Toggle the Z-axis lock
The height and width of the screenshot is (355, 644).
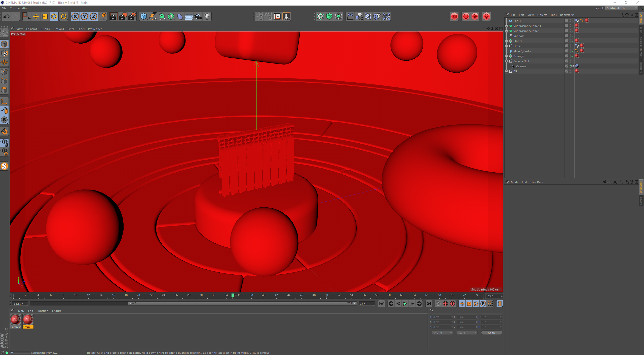(93, 17)
